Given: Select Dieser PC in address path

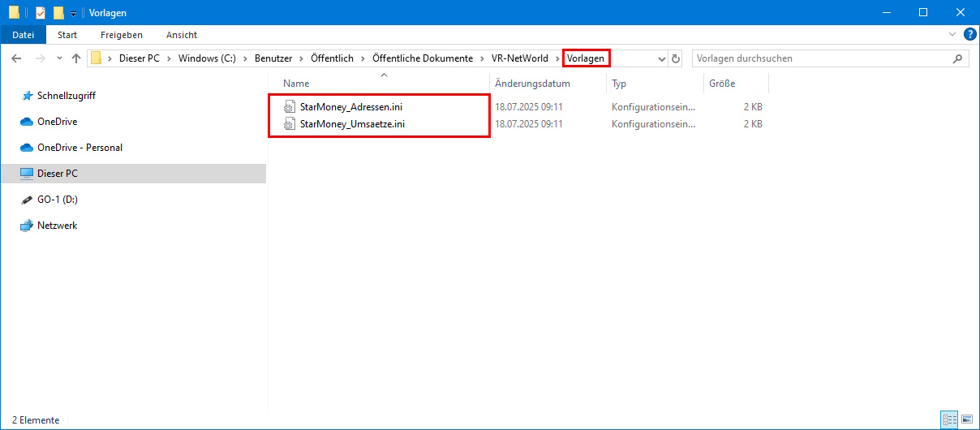Looking at the screenshot, I should point(140,58).
